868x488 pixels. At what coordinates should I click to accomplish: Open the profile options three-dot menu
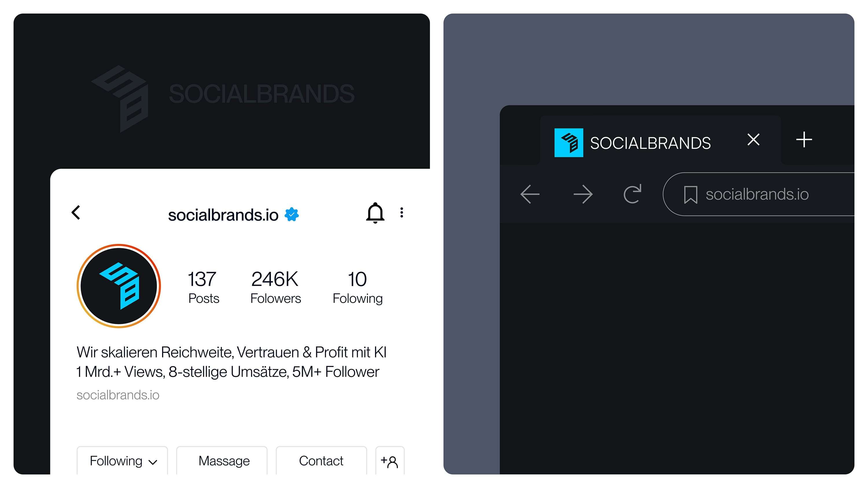[x=401, y=212]
